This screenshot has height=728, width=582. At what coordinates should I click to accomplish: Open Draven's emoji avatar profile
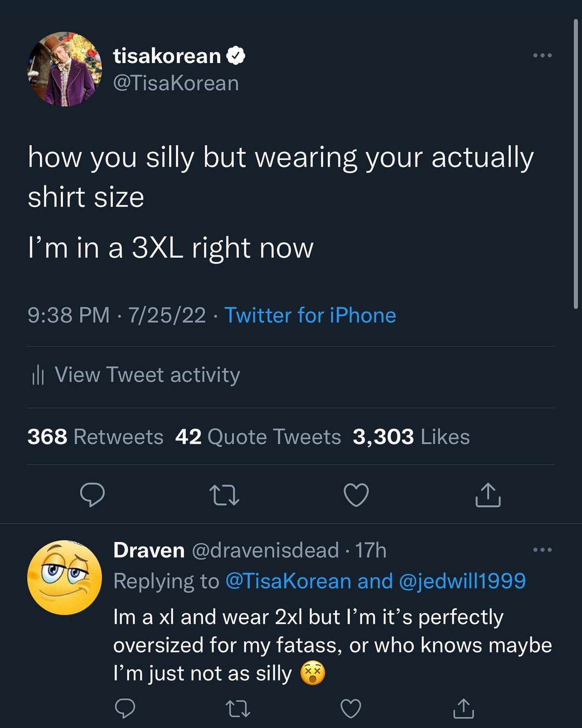pos(65,577)
